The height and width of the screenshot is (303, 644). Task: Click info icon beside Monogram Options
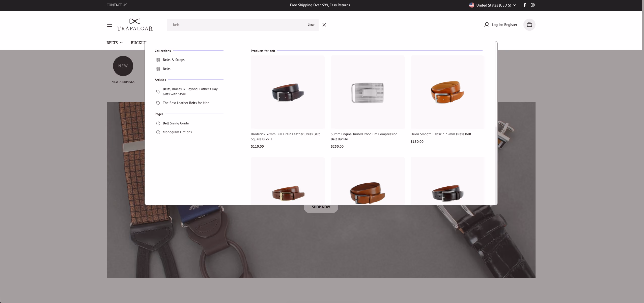click(158, 132)
